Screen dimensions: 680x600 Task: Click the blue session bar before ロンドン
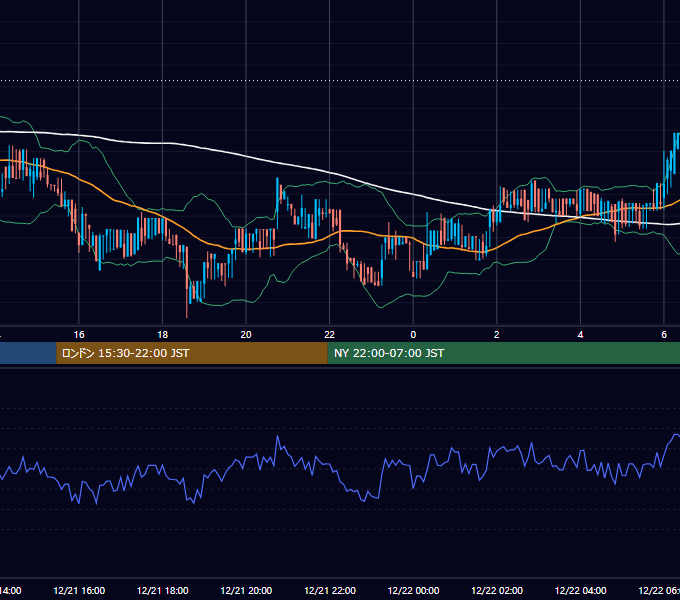pos(28,353)
